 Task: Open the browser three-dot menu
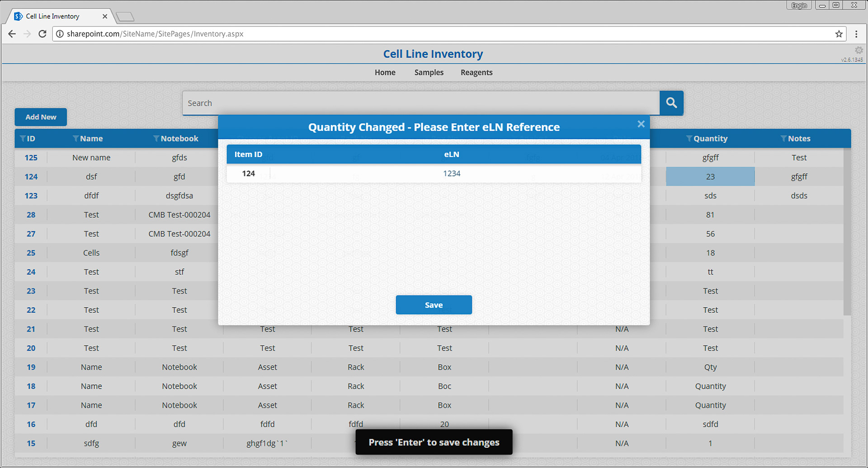tap(856, 34)
